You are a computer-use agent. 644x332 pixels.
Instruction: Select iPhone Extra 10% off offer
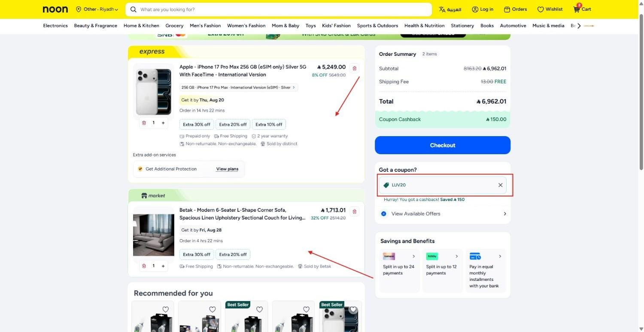click(x=269, y=125)
